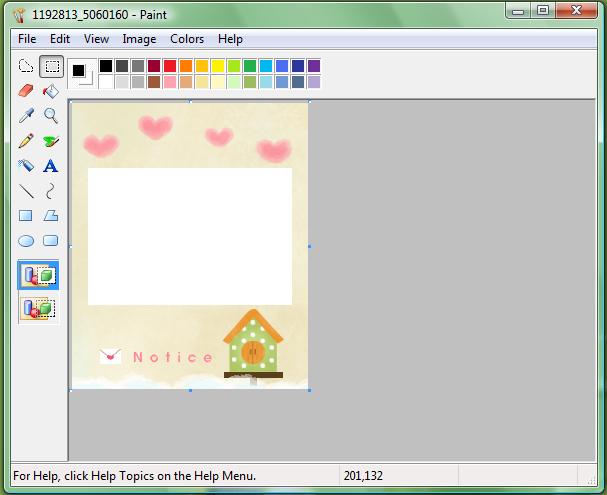Viewport: 607px width, 495px height.
Task: Choose the turquoise cyan swatch
Action: pos(266,66)
